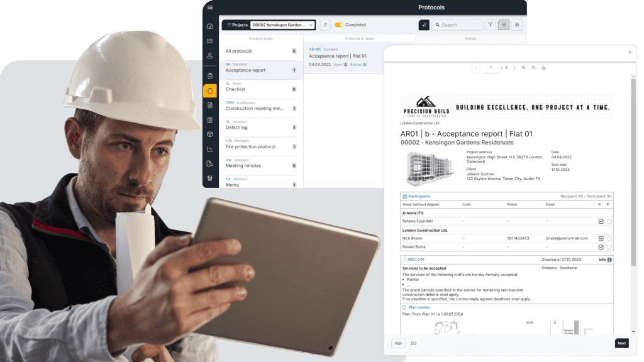This screenshot has width=644, height=362.
Task: Click the previous page chevron in the PDF viewer
Action: (475, 67)
